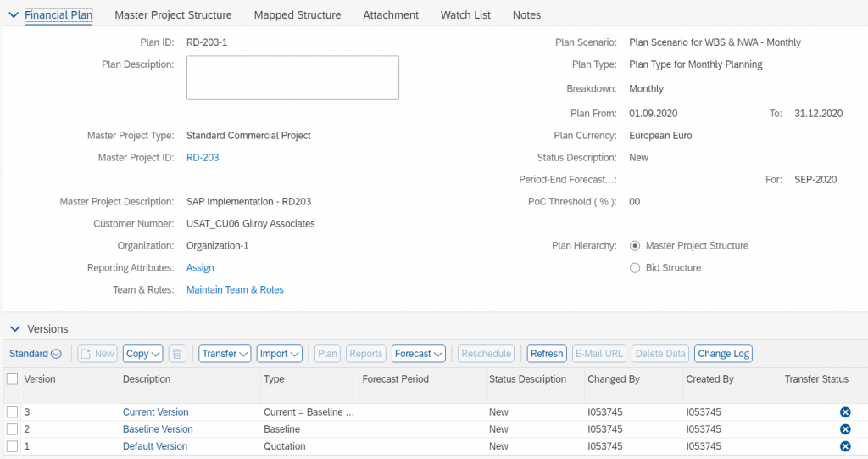Click the New version button with document icon
This screenshot has height=459, width=868.
point(97,354)
